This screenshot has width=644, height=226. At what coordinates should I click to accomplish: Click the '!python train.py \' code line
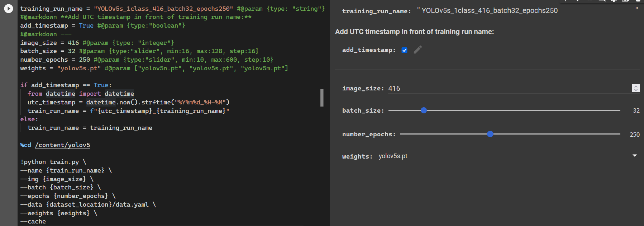53,162
